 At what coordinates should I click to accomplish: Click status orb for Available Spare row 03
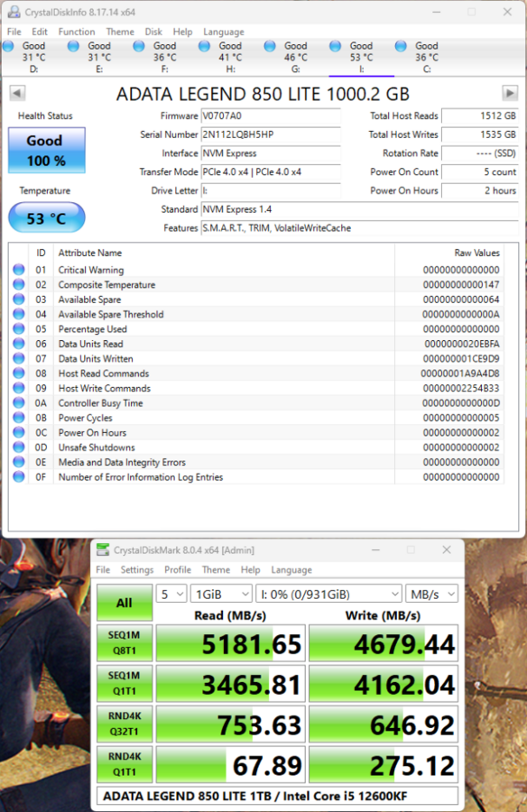[19, 299]
